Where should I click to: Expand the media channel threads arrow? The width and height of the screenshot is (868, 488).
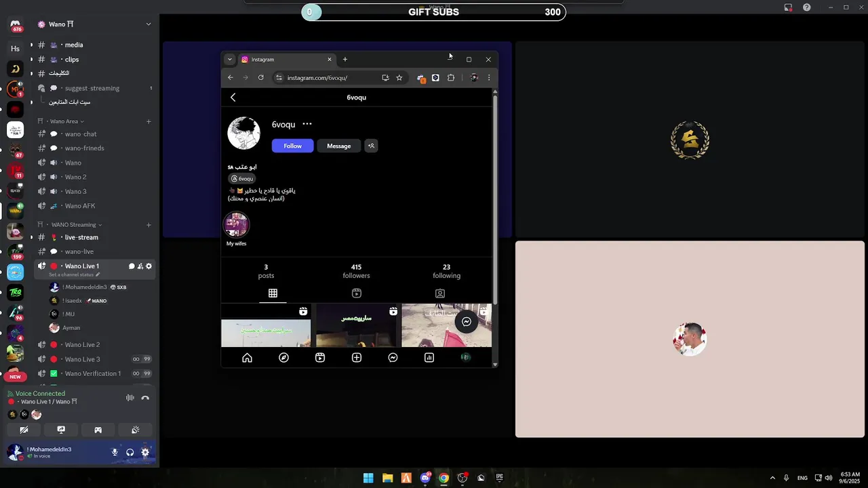point(31,45)
